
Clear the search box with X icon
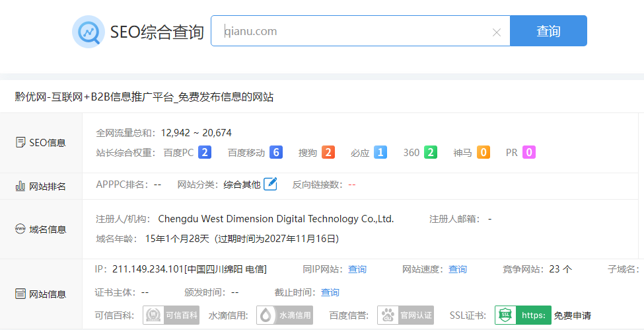coord(497,32)
